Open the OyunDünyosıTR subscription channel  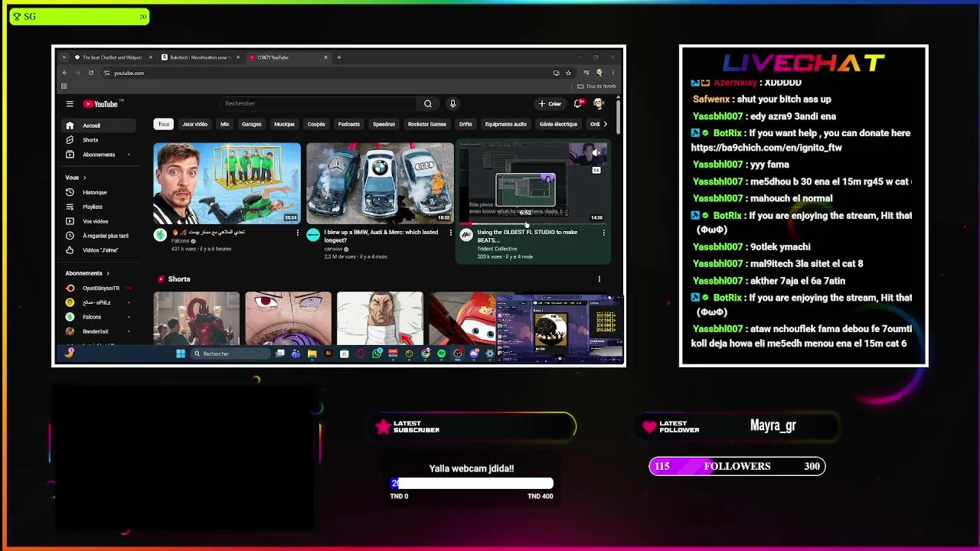click(97, 288)
